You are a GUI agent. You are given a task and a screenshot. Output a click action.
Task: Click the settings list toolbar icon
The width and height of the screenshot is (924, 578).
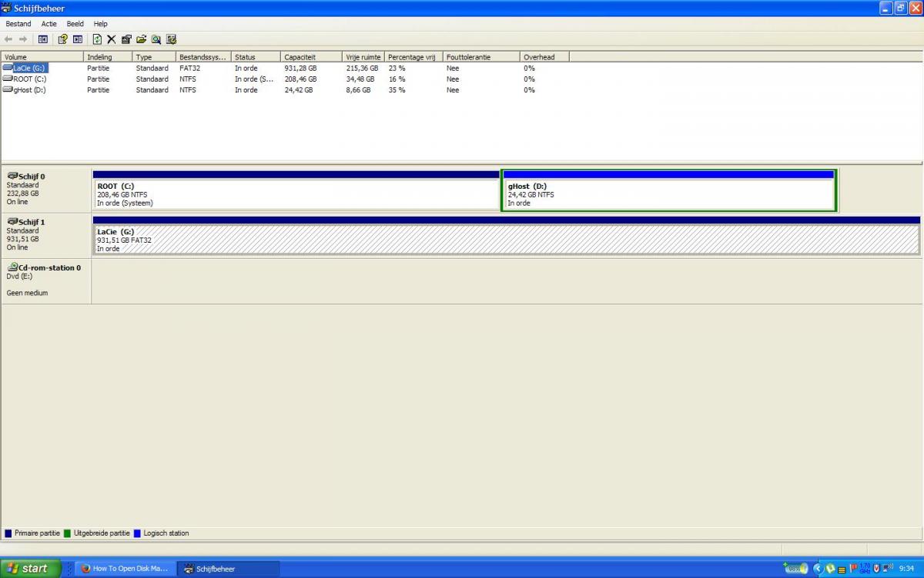[171, 39]
